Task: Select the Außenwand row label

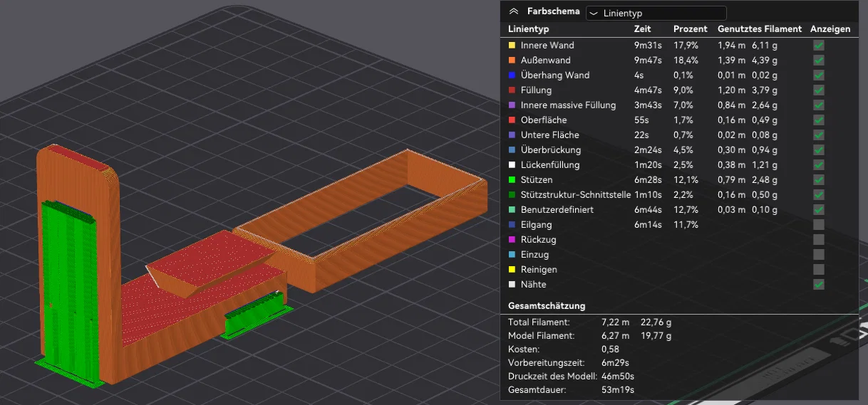Action: 546,60
